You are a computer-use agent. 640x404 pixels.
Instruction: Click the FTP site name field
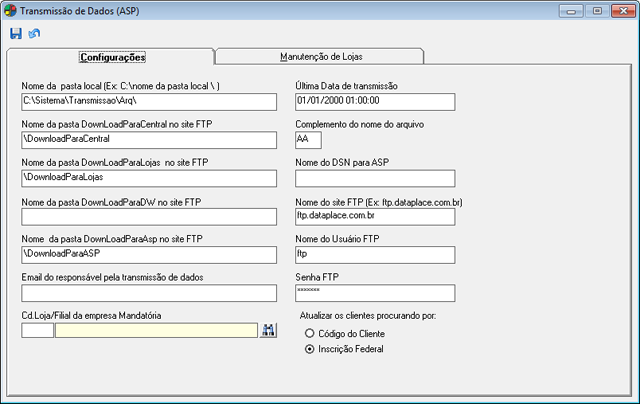375,216
